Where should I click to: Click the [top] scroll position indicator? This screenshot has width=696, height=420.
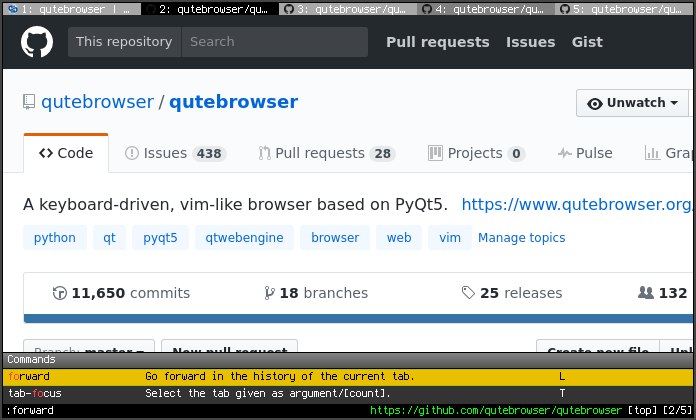[642, 410]
